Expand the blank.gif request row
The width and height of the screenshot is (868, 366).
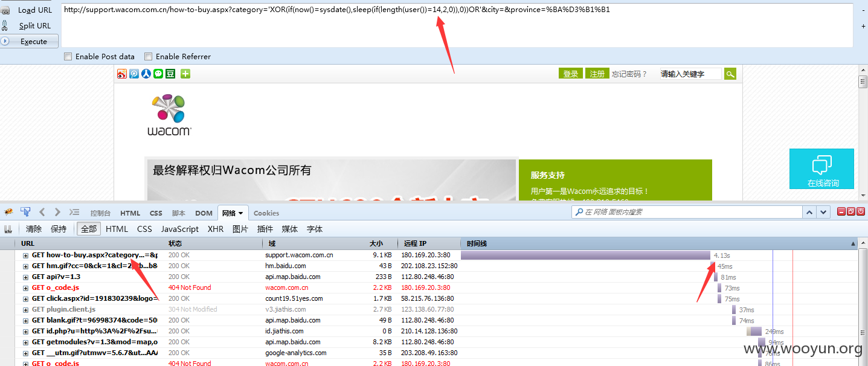(26, 321)
